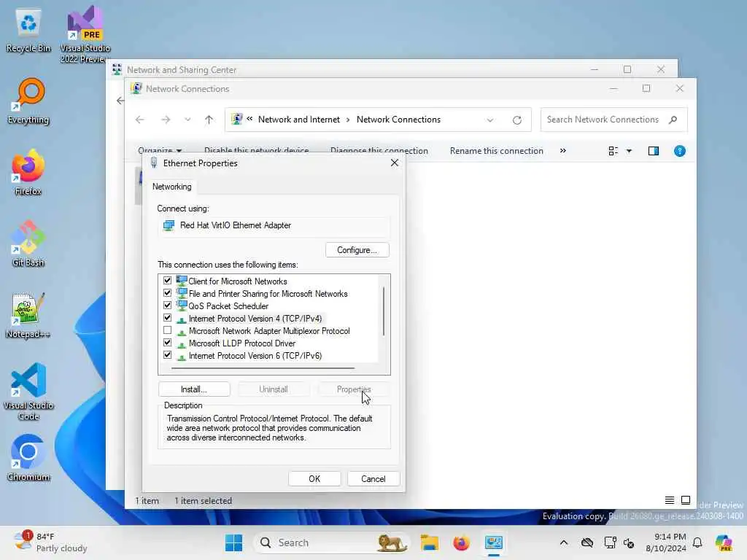
Task: Click the Install... button
Action: coord(194,389)
